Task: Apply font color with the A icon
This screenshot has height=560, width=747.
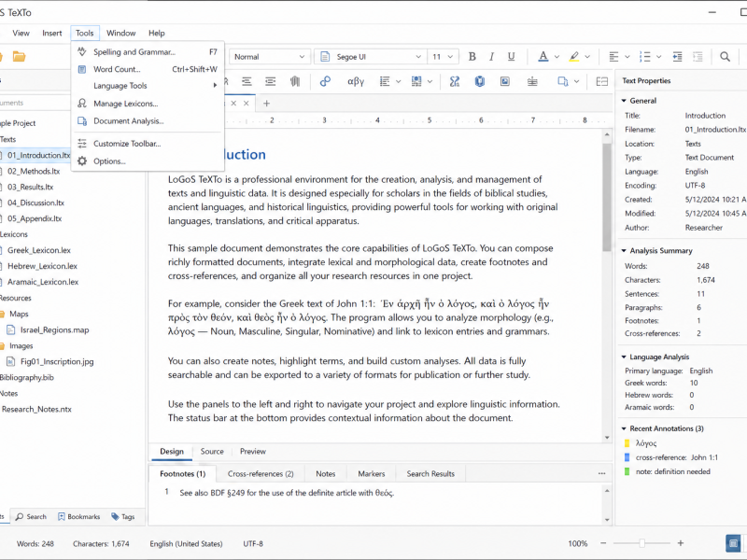Action: tap(543, 57)
